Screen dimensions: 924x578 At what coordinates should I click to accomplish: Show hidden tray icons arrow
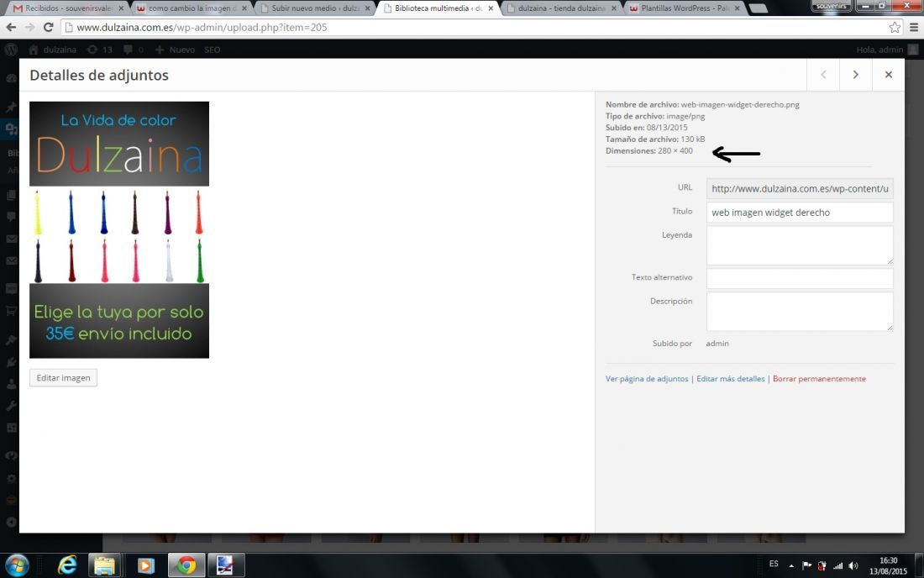tap(790, 565)
